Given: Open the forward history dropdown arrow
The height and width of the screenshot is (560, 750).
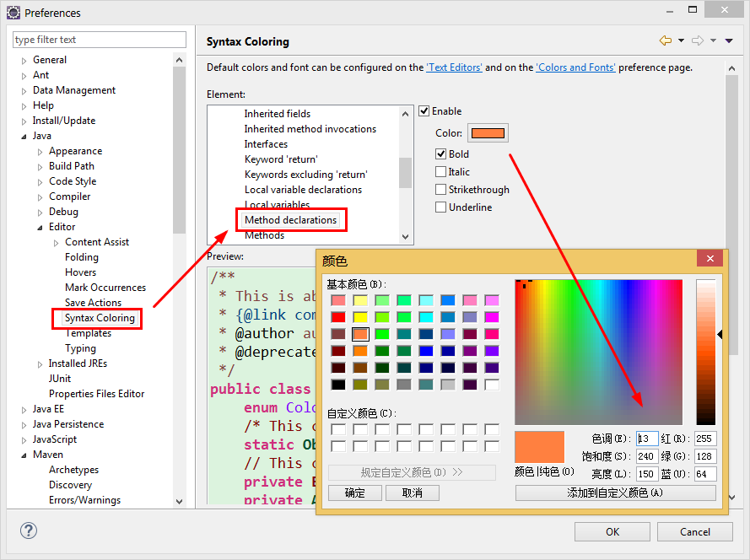Looking at the screenshot, I should (x=713, y=40).
